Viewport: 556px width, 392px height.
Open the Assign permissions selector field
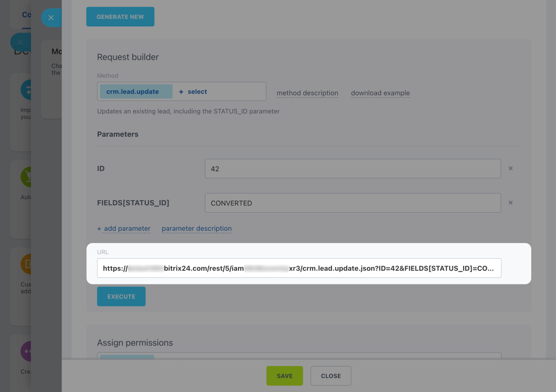[x=299, y=356]
